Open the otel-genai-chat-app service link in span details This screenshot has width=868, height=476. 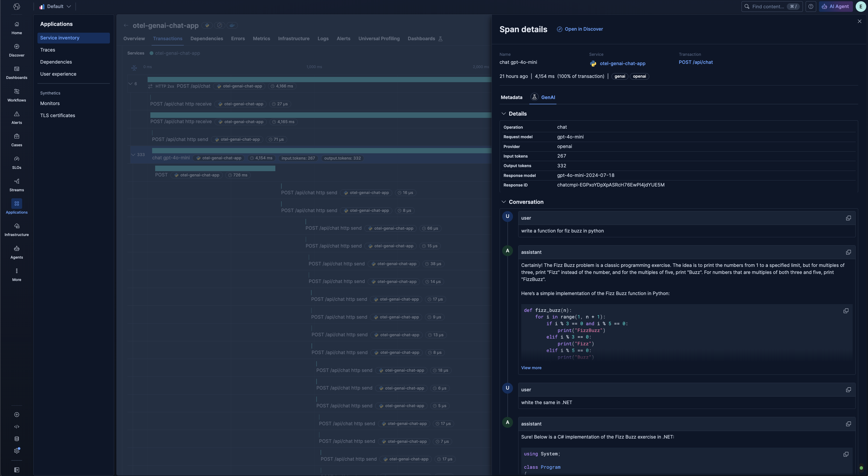tap(622, 63)
